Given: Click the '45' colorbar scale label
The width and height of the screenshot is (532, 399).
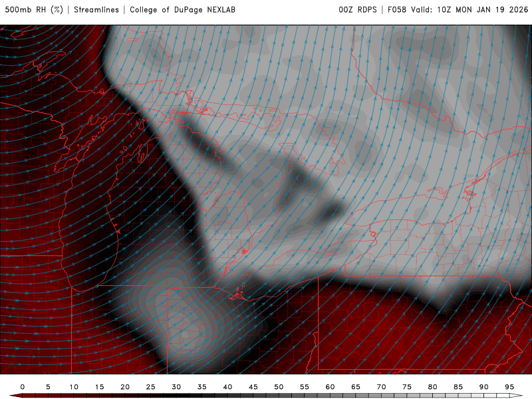Looking at the screenshot, I should (x=253, y=387).
